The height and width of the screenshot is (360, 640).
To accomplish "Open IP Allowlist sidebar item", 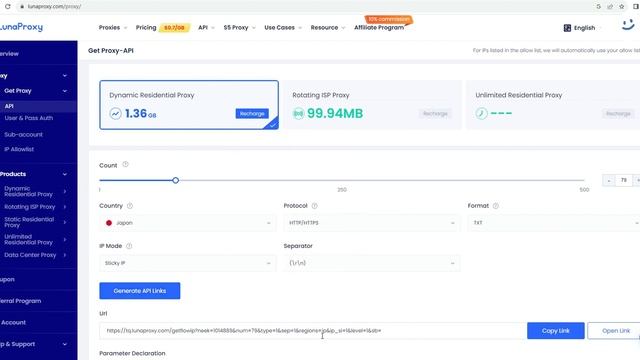I will pos(19,149).
